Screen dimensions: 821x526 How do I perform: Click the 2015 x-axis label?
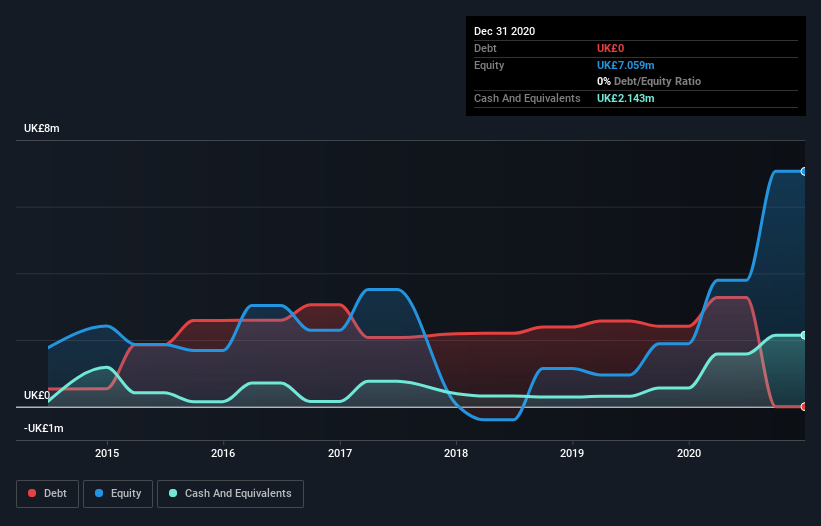107,453
